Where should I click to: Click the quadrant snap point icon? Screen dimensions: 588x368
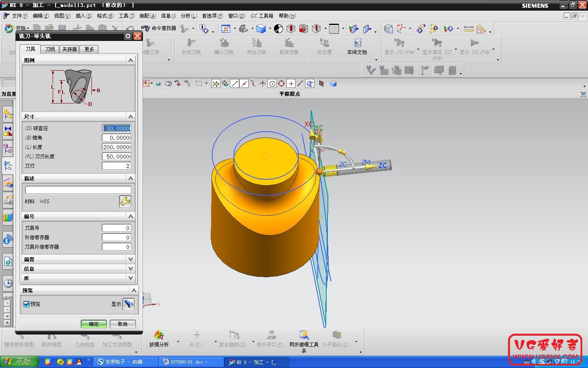coord(281,84)
